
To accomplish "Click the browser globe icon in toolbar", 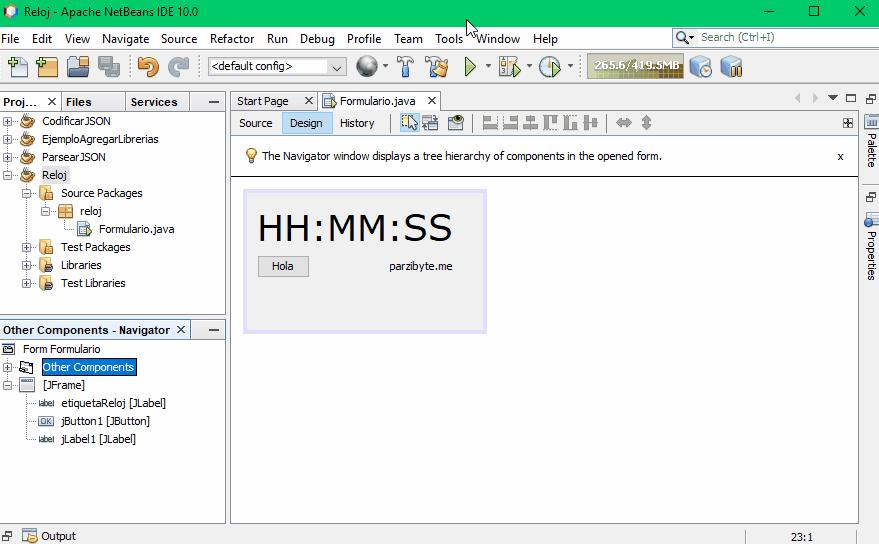I will point(367,66).
